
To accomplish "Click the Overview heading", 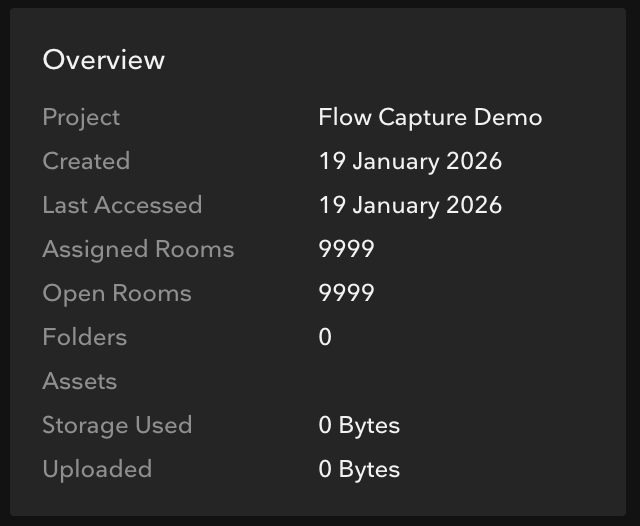I will click(104, 60).
